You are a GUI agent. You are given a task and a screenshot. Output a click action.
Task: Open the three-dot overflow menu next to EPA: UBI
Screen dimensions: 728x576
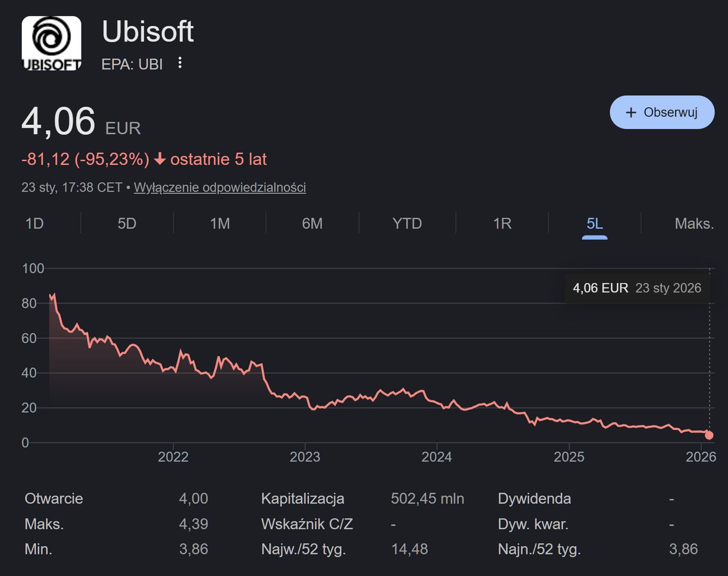[x=180, y=63]
